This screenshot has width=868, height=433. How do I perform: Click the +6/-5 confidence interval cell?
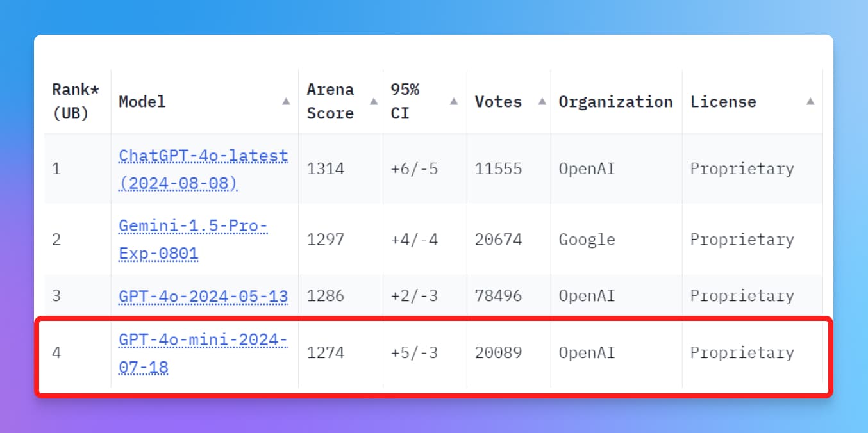click(x=414, y=169)
